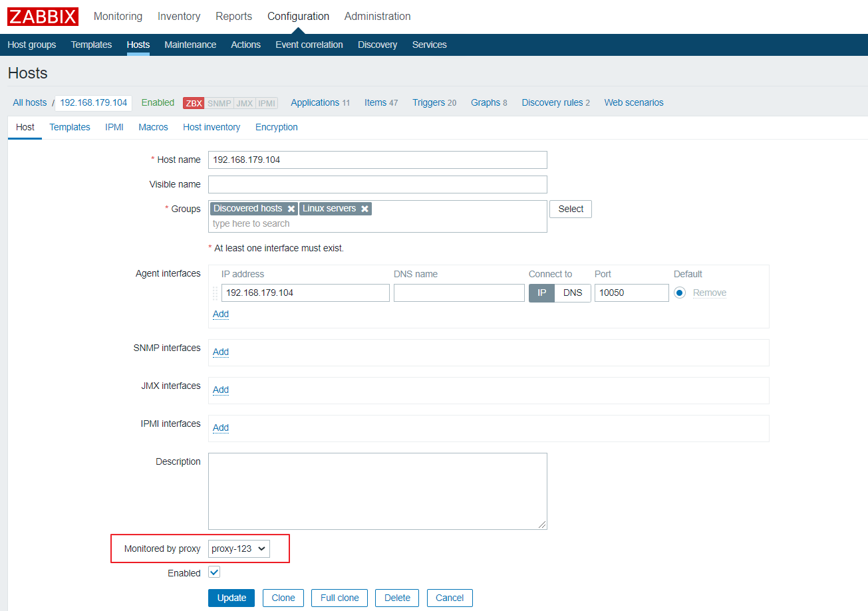Switch to the Macros tab
868x611 pixels.
click(x=153, y=127)
